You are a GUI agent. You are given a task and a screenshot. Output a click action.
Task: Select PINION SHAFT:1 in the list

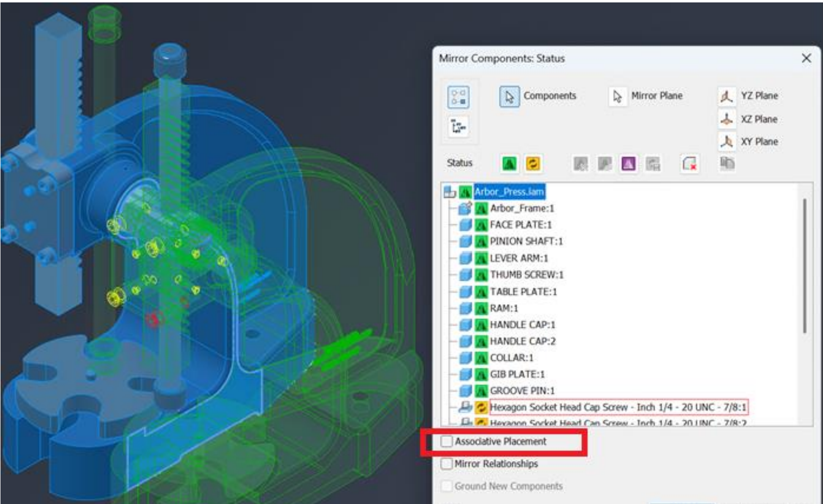526,241
